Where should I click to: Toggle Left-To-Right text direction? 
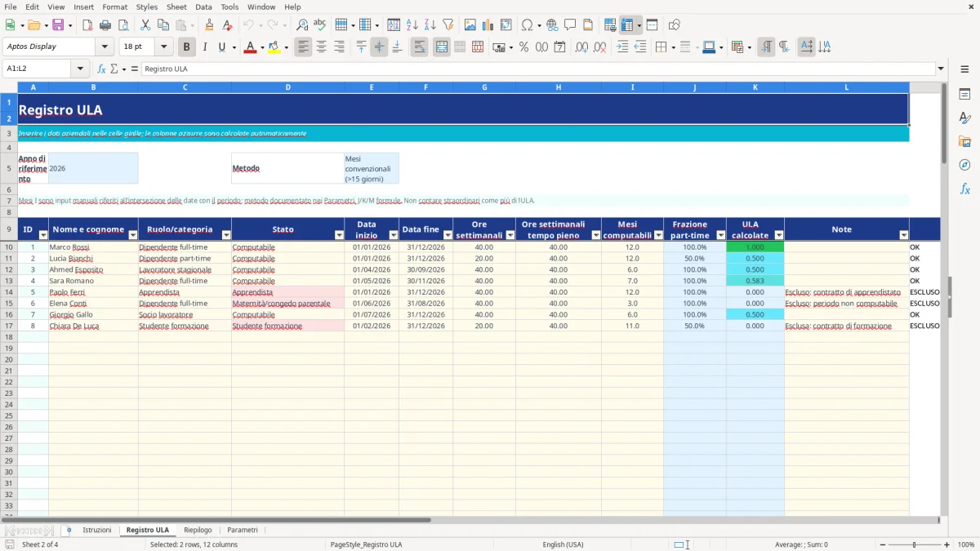766,47
